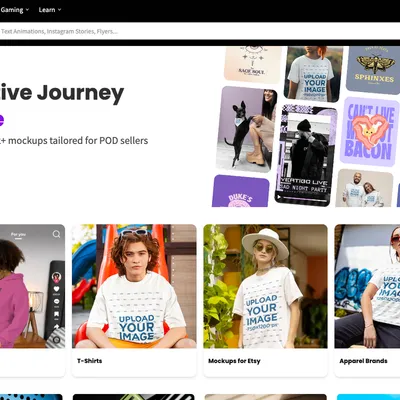Focus the template search field

(200, 31)
